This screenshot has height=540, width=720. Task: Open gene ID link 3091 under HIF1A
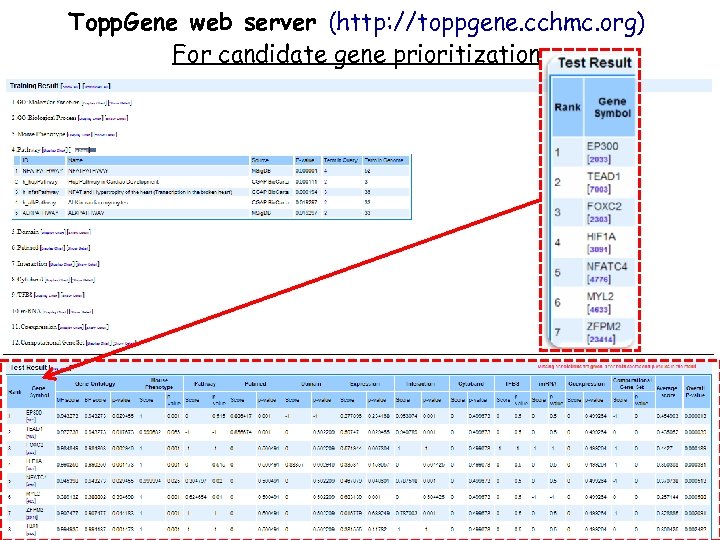[599, 249]
